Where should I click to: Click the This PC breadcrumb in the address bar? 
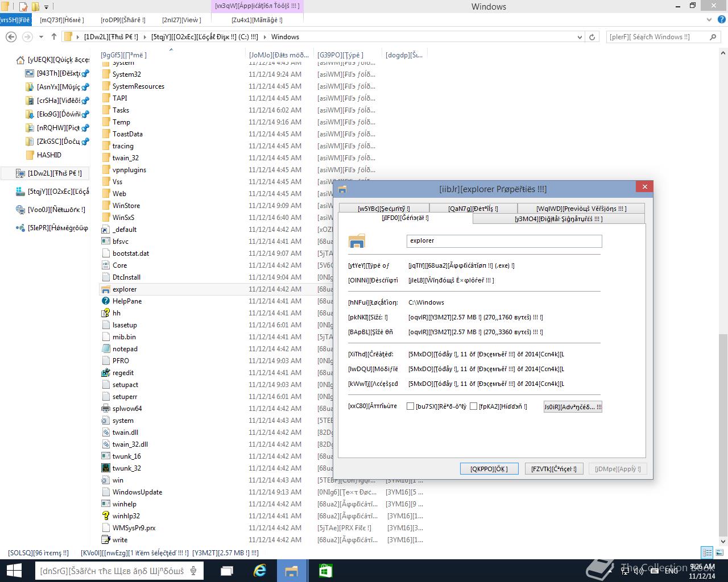pos(111,37)
